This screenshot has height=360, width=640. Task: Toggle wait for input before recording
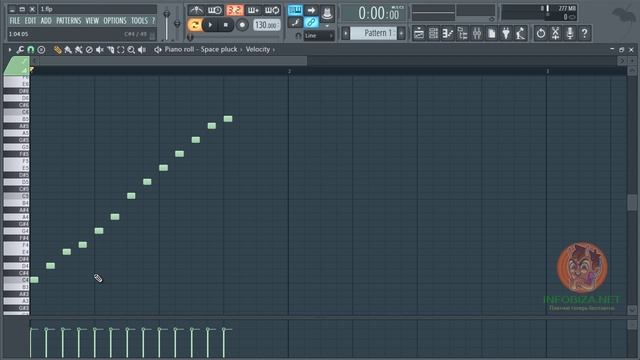pyautogui.click(x=215, y=10)
